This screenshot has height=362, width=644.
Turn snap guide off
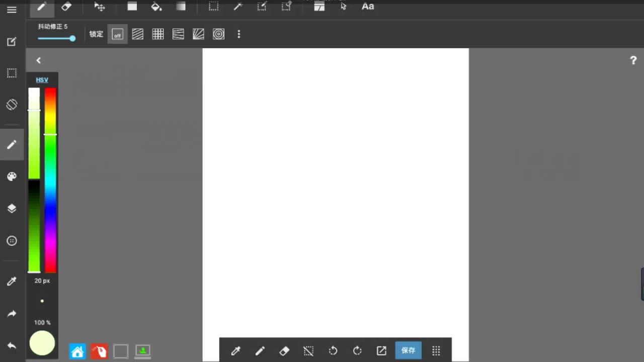[x=117, y=34]
